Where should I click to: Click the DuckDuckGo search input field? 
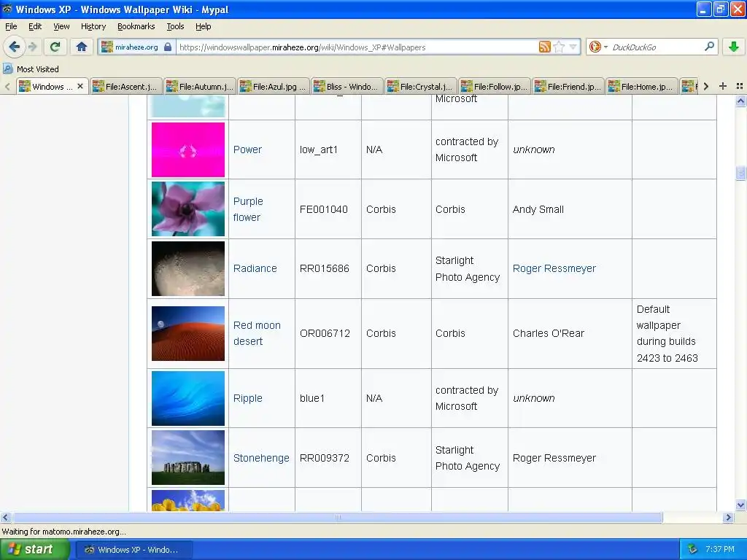[655, 47]
